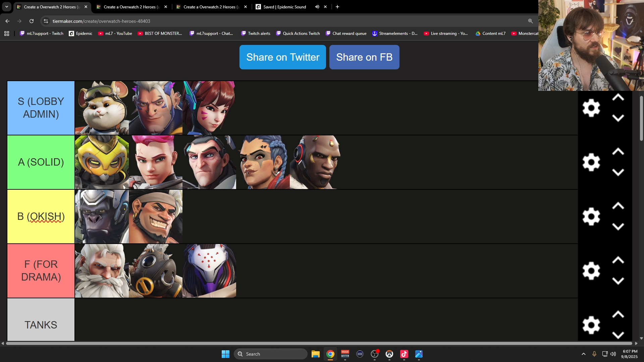Open Quick Actions Twitch bookmark
Image resolution: width=644 pixels, height=362 pixels.
click(298, 34)
